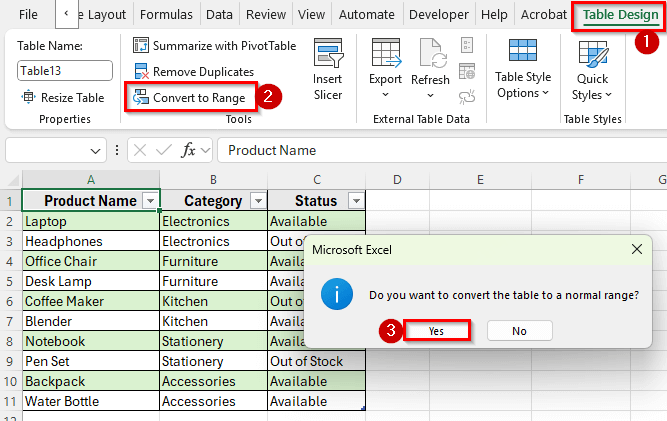The height and width of the screenshot is (421, 667).
Task: Close the Microsoft Excel dialog
Action: [637, 249]
